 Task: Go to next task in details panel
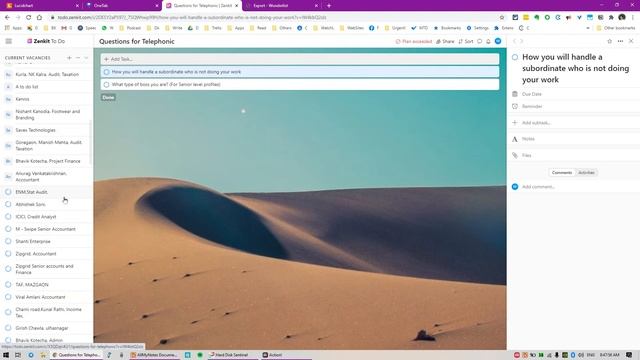click(521, 41)
